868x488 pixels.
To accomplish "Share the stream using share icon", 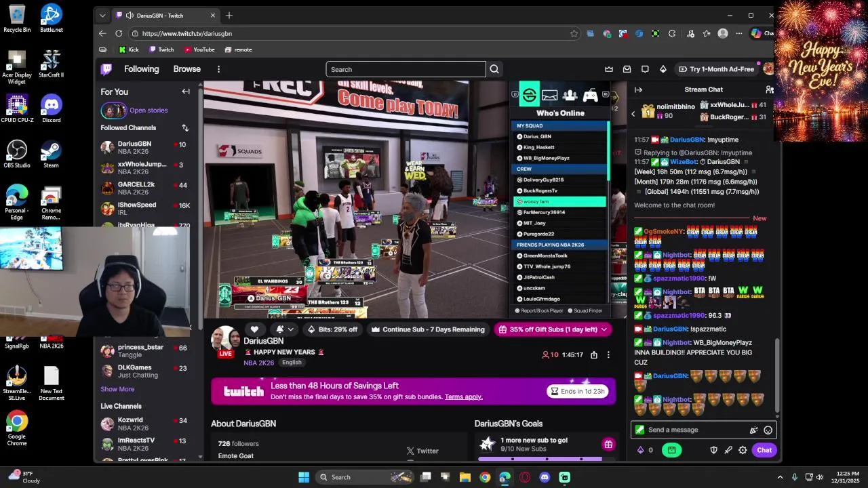I will 594,354.
